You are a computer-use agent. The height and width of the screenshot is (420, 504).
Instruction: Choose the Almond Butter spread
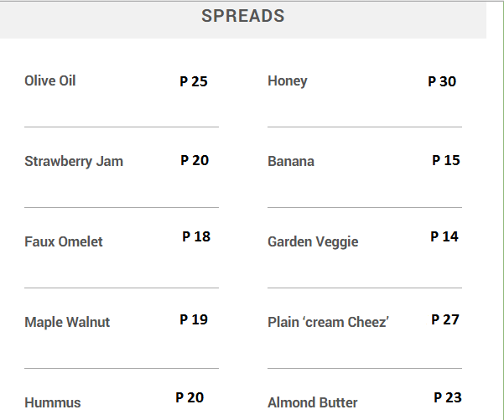click(x=313, y=403)
